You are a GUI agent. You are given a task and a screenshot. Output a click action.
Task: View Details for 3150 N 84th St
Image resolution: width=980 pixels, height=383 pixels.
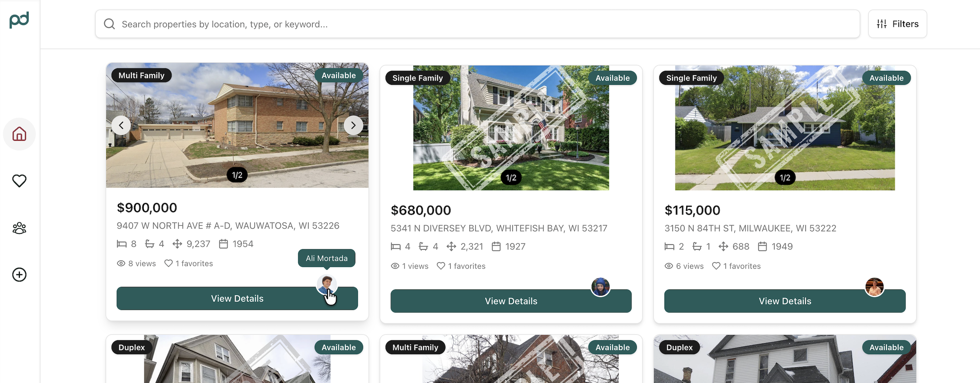pos(785,301)
